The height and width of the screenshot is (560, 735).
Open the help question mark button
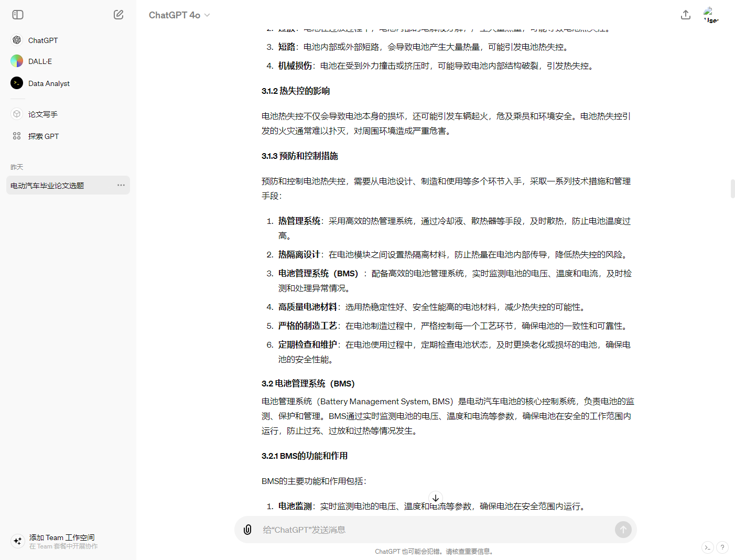pyautogui.click(x=722, y=547)
